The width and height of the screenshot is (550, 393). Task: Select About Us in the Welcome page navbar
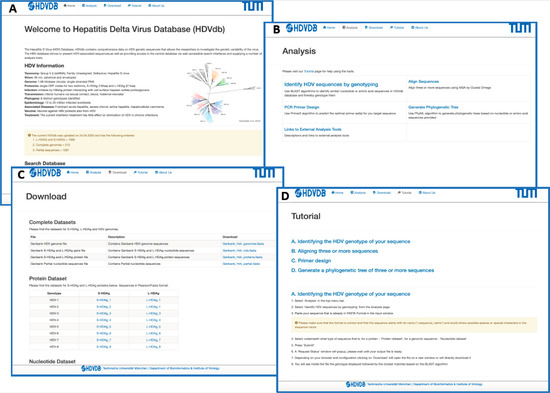click(x=156, y=6)
